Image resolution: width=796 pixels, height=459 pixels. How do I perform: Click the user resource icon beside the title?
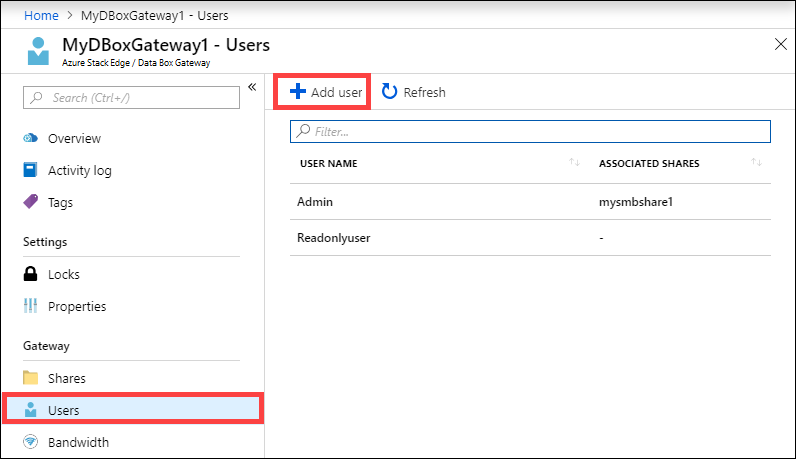pos(38,51)
